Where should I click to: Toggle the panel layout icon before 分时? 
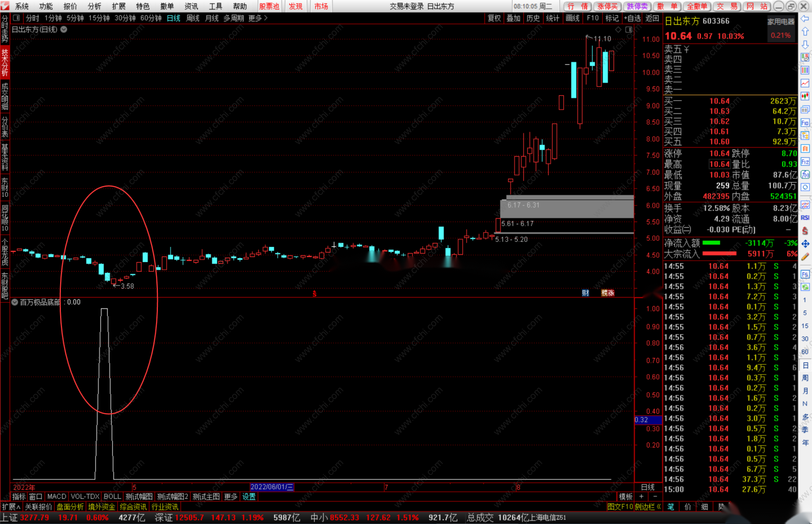click(17, 18)
